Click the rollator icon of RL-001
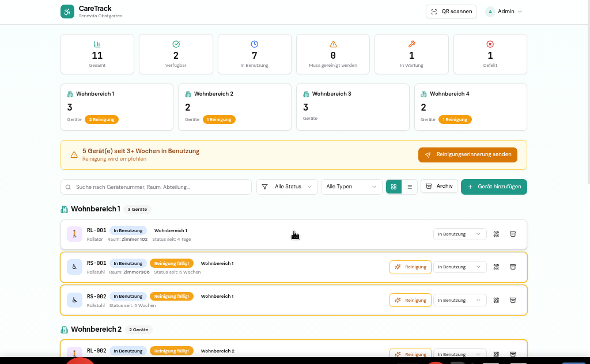This screenshot has height=364, width=590. pyautogui.click(x=74, y=234)
